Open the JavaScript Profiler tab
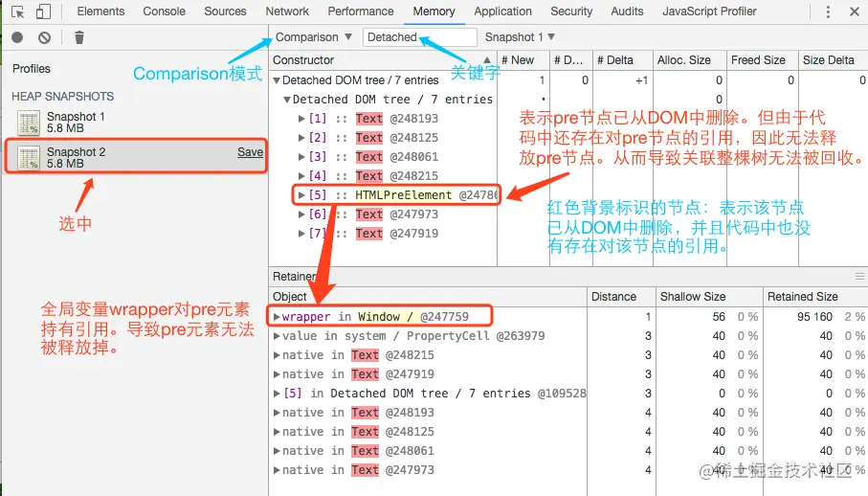 point(709,11)
